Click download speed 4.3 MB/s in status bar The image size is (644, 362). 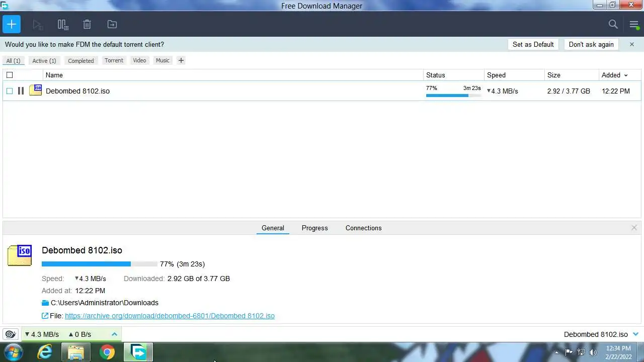point(42,334)
